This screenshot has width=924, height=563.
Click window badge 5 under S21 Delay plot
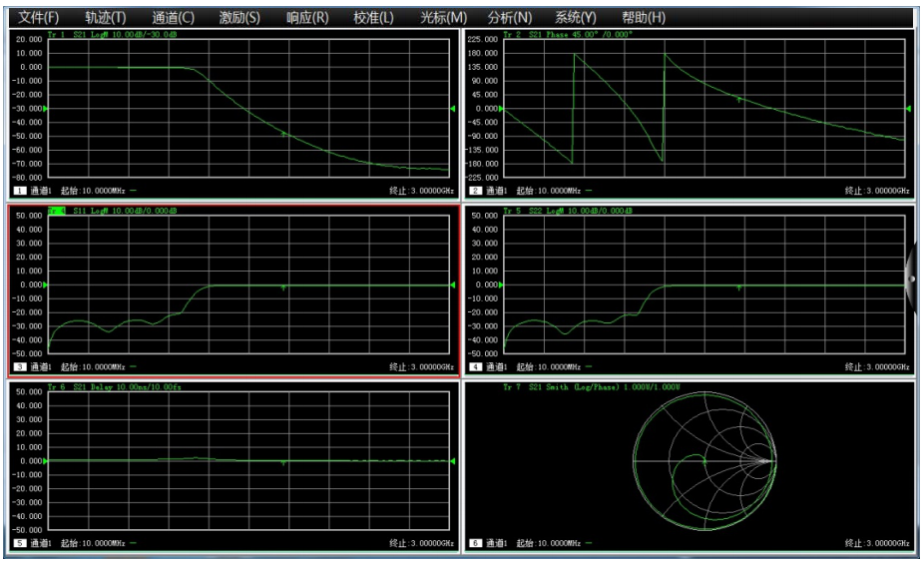click(20, 543)
